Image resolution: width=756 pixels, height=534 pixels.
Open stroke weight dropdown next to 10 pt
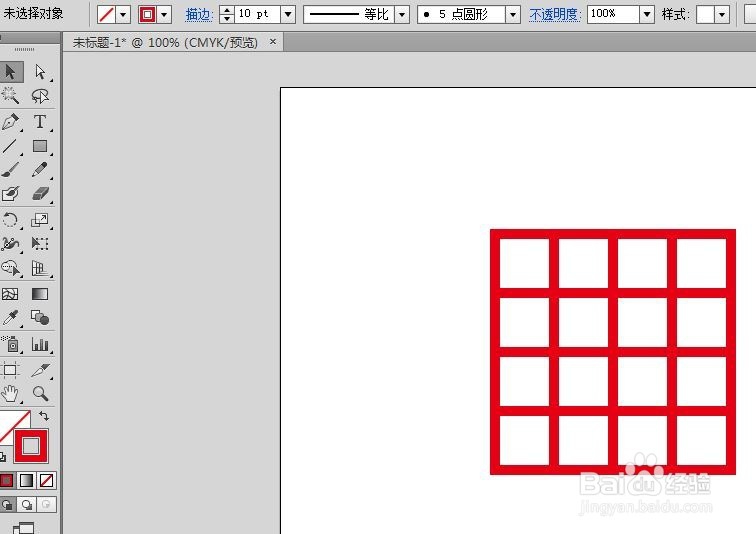pyautogui.click(x=288, y=14)
